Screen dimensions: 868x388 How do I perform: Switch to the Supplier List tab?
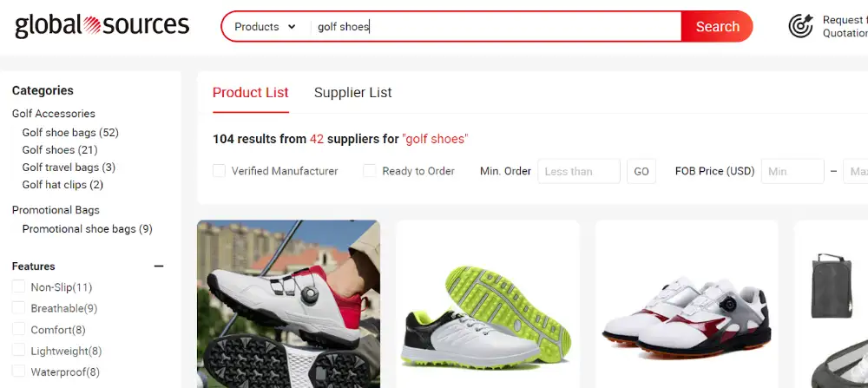pos(352,92)
